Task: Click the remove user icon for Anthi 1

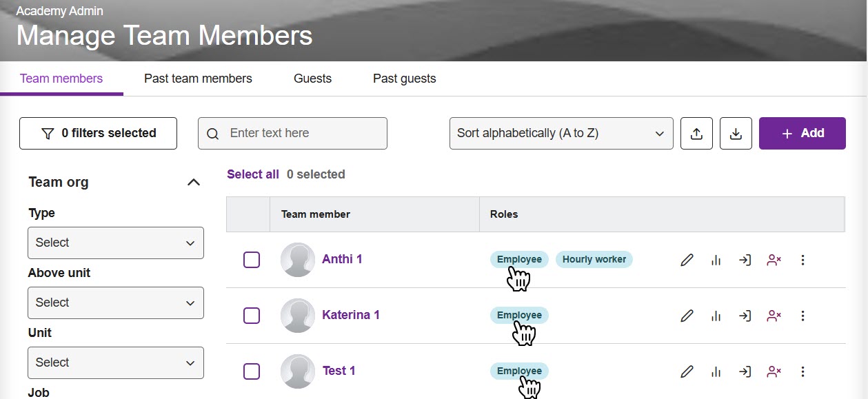Action: pos(774,260)
